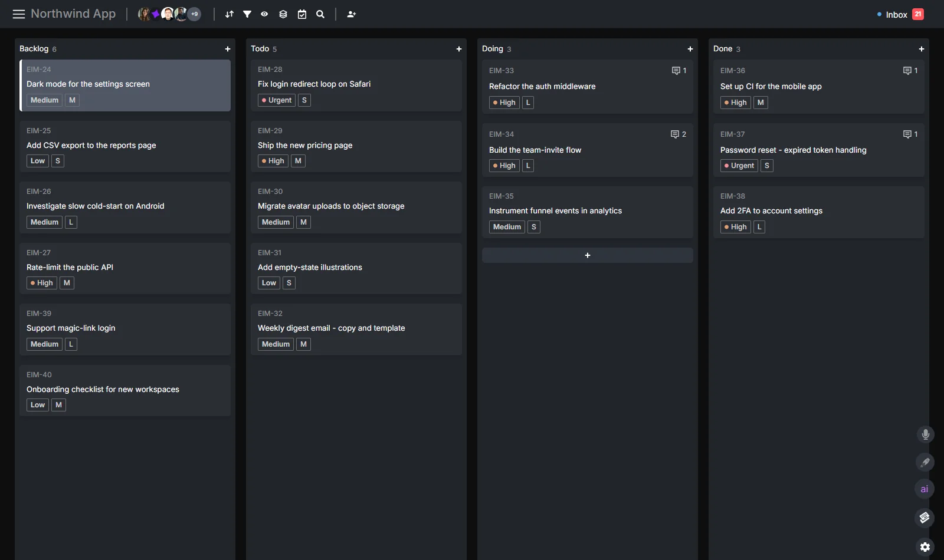This screenshot has width=944, height=560.
Task: Add a new card to Doing column header
Action: click(x=690, y=49)
